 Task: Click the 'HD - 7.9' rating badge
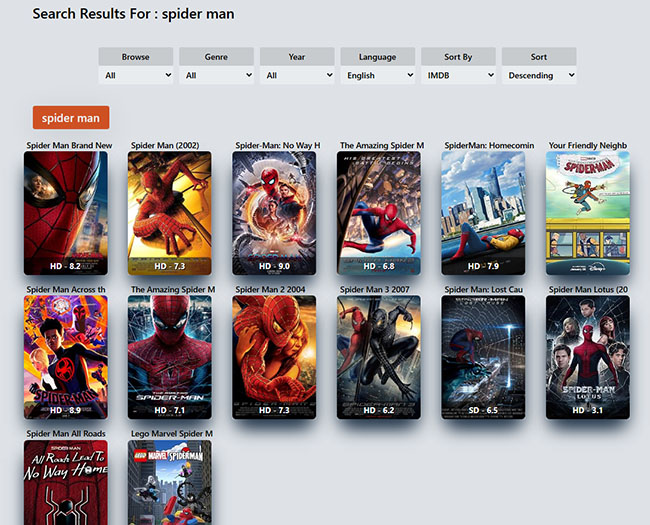tap(483, 266)
